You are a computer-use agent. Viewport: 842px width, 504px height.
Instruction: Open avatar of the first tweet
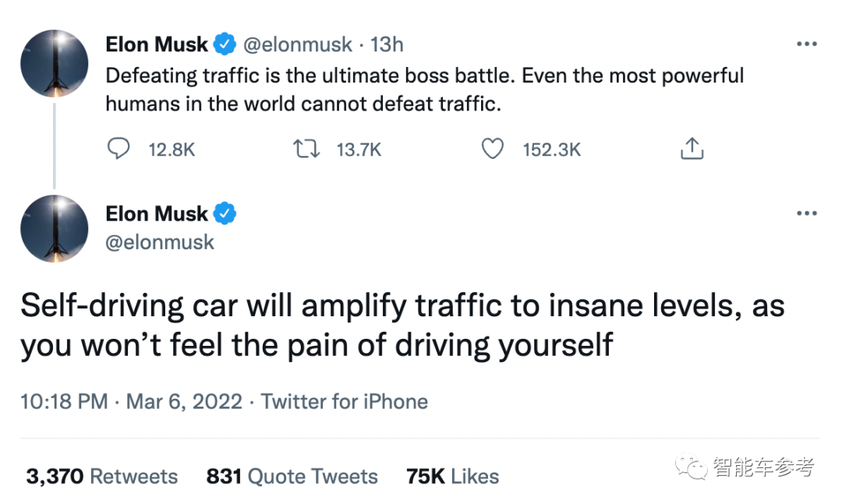coord(55,63)
